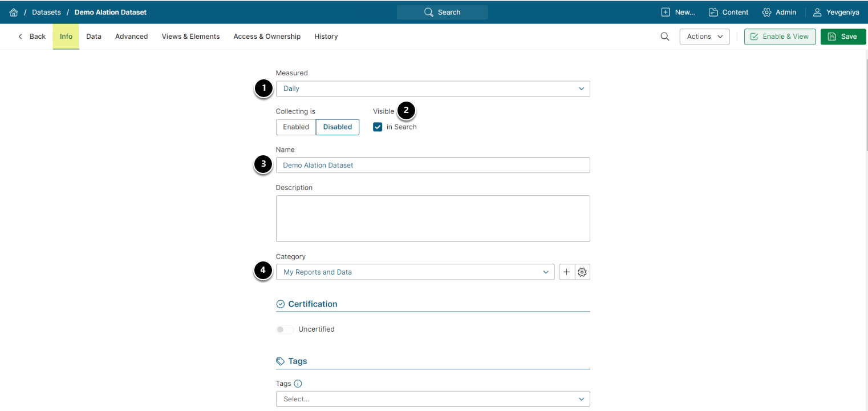Switch to the Data tab

pyautogui.click(x=94, y=37)
